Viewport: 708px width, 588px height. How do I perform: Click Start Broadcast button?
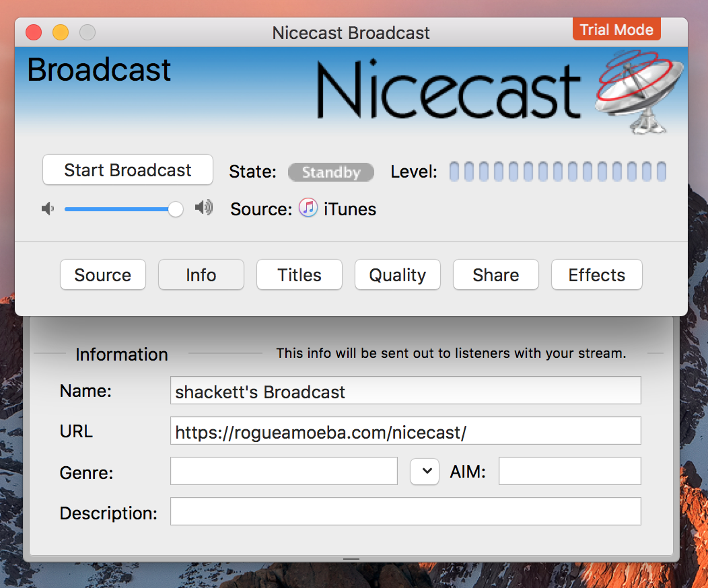tap(128, 170)
